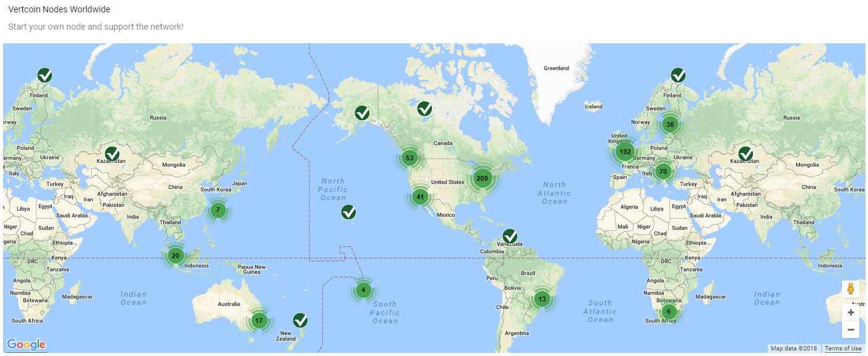Click the 20 node cluster near Indonesia
The image size is (868, 356).
tap(175, 256)
